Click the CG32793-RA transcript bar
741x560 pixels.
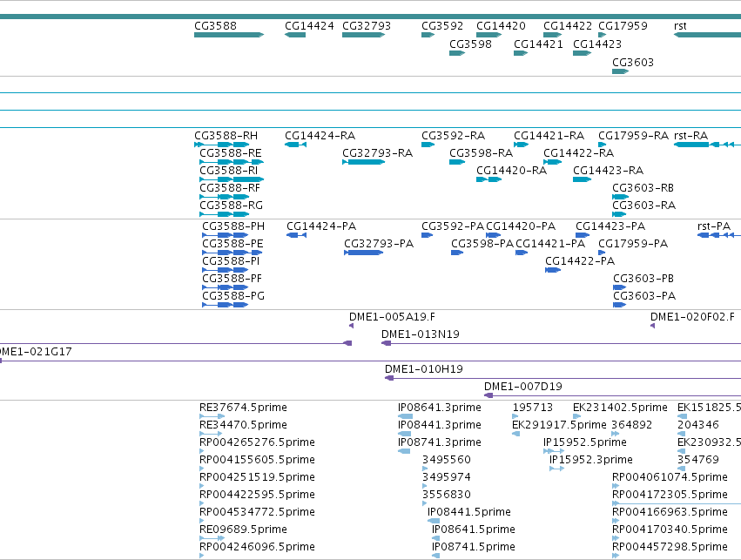point(363,162)
